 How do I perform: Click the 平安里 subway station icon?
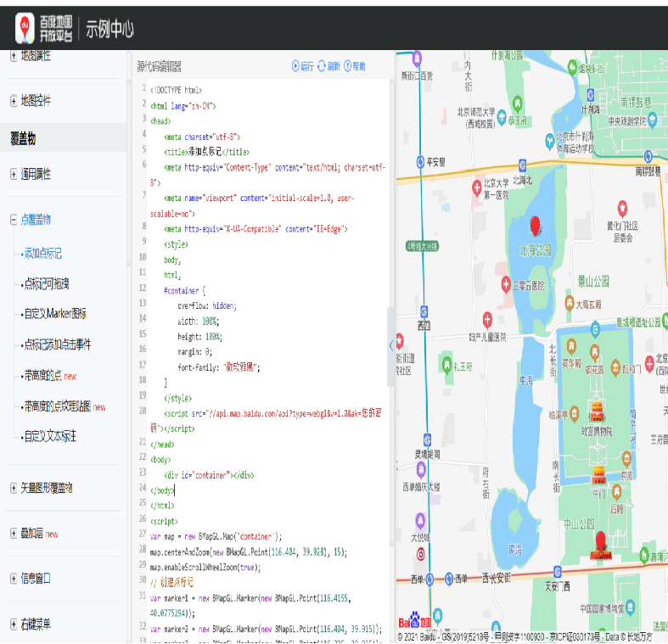click(420, 162)
